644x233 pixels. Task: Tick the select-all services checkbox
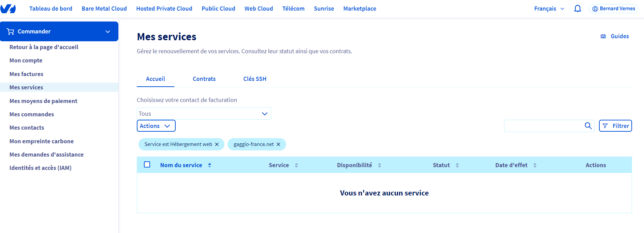pyautogui.click(x=147, y=165)
